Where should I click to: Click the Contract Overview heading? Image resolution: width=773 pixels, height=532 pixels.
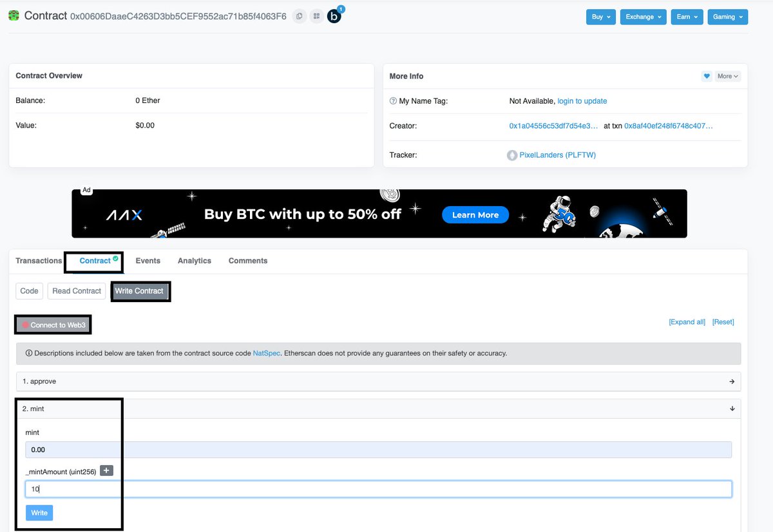49,76
